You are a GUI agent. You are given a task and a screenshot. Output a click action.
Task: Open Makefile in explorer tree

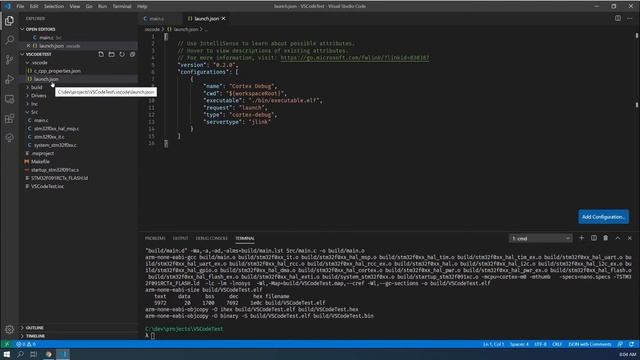pyautogui.click(x=40, y=162)
